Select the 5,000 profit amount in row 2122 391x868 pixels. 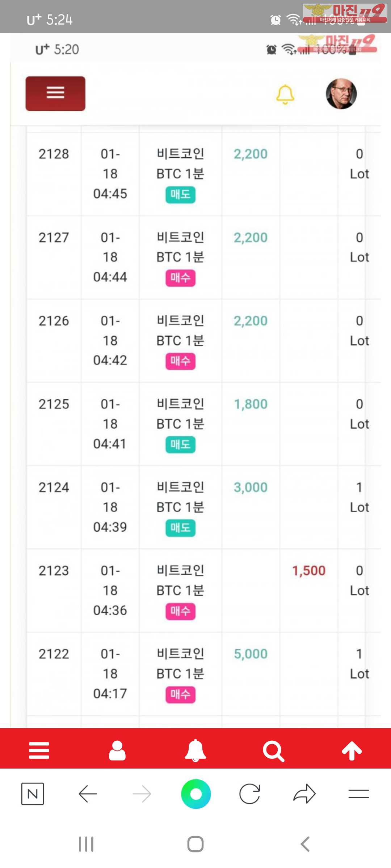[x=251, y=654]
